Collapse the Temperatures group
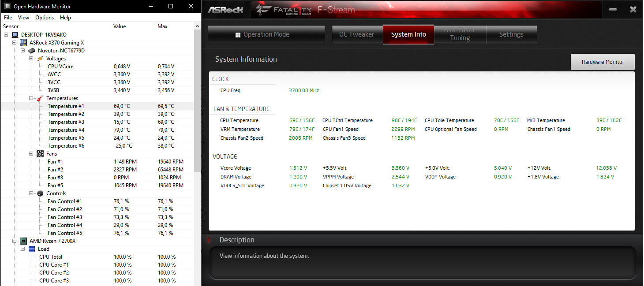The height and width of the screenshot is (286, 644). click(31, 98)
